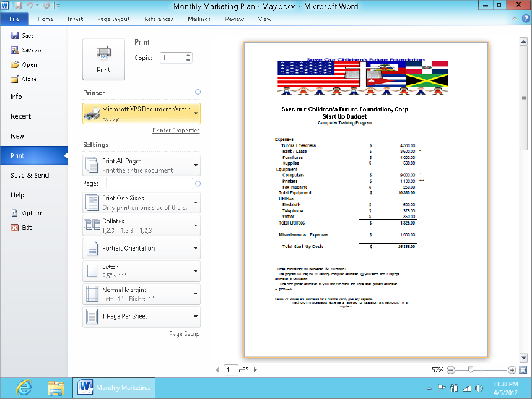Click the Copies input field
This screenshot has width=532, height=399.
point(173,58)
